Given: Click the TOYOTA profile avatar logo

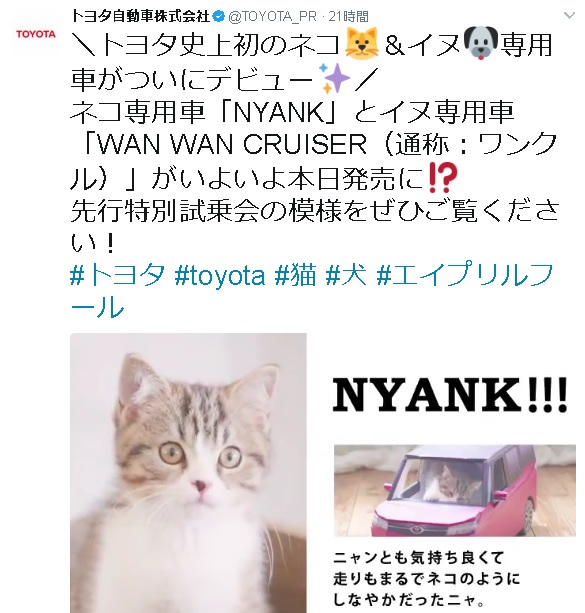Looking at the screenshot, I should coord(36,34).
